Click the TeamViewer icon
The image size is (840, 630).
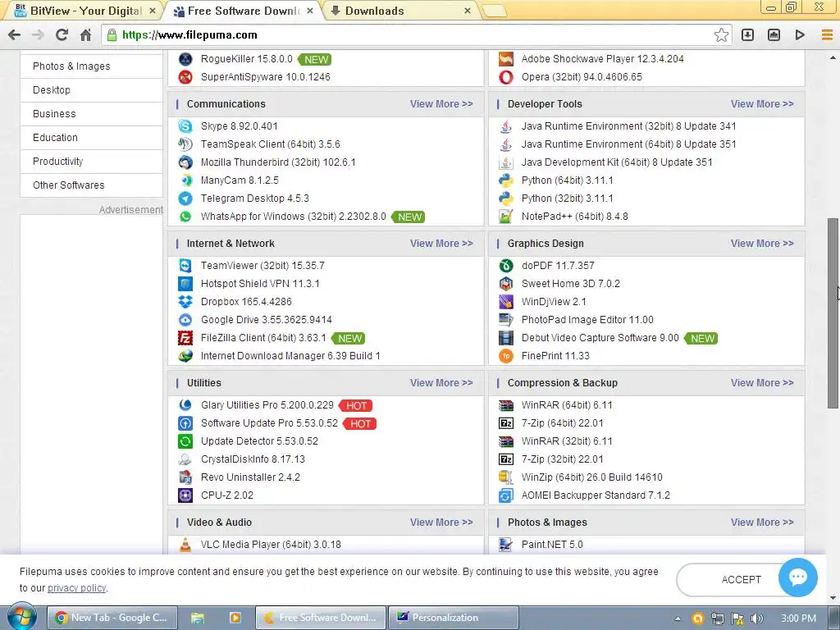click(x=185, y=266)
